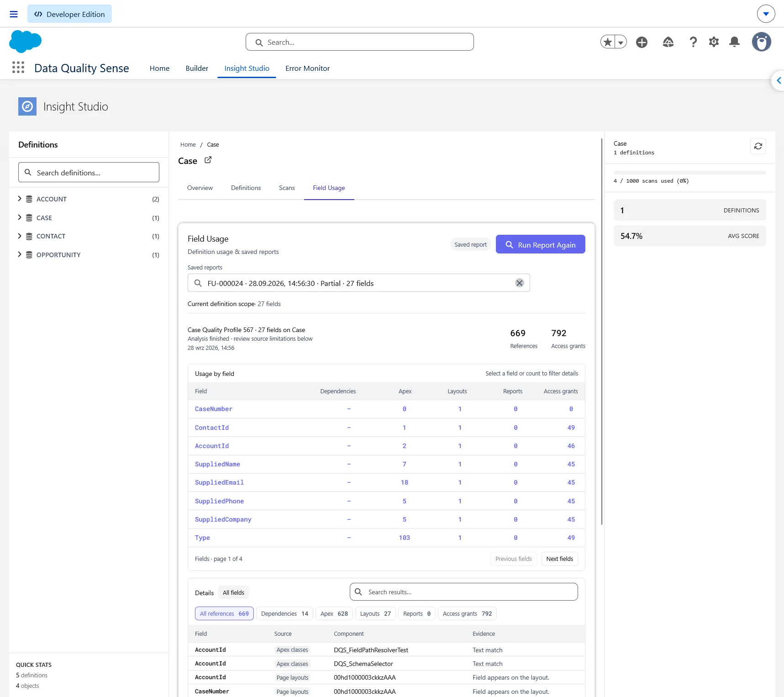Open the SuppliedEmail field link
Viewport: 784px width, 697px height.
219,482
